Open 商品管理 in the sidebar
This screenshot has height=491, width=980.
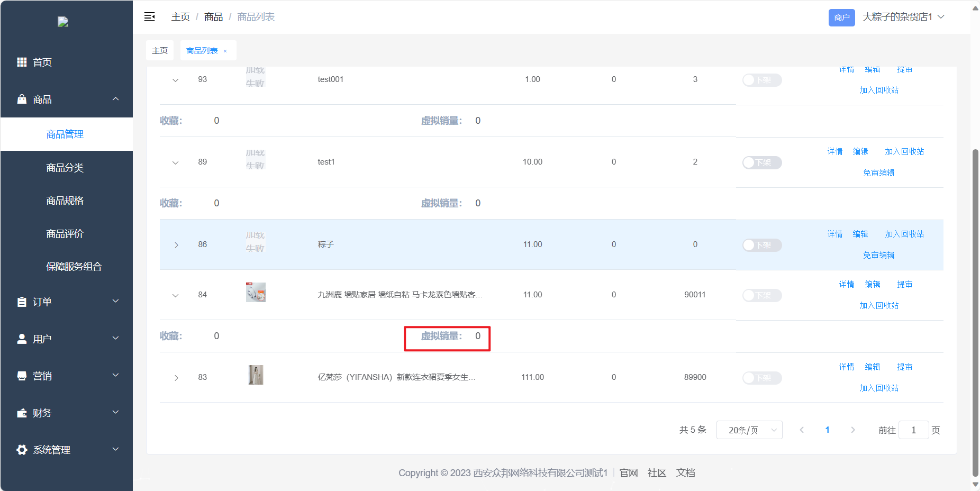(x=67, y=134)
